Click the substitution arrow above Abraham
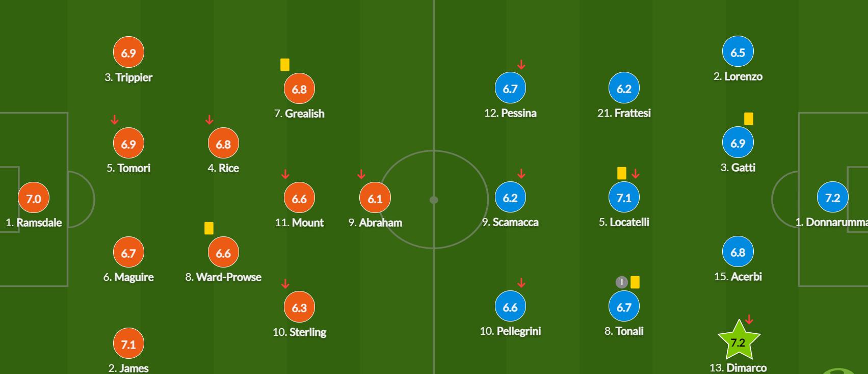Viewport: 868px width, 374px height. point(361,175)
